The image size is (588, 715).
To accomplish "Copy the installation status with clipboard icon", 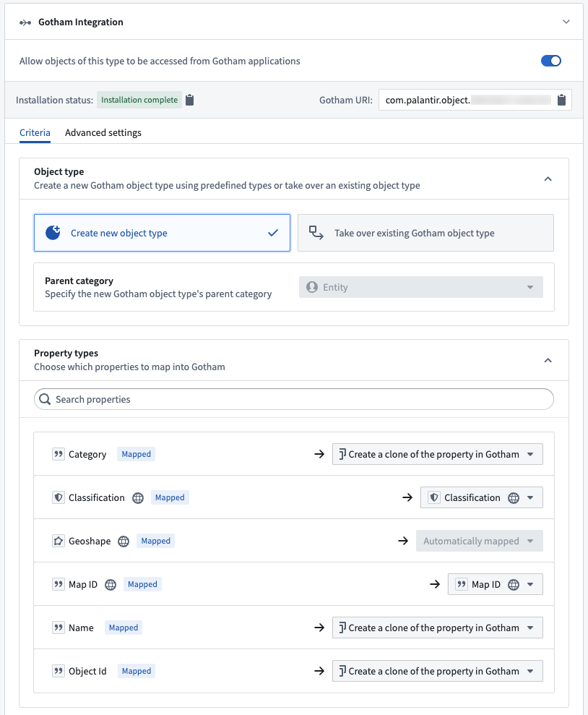I will point(190,100).
